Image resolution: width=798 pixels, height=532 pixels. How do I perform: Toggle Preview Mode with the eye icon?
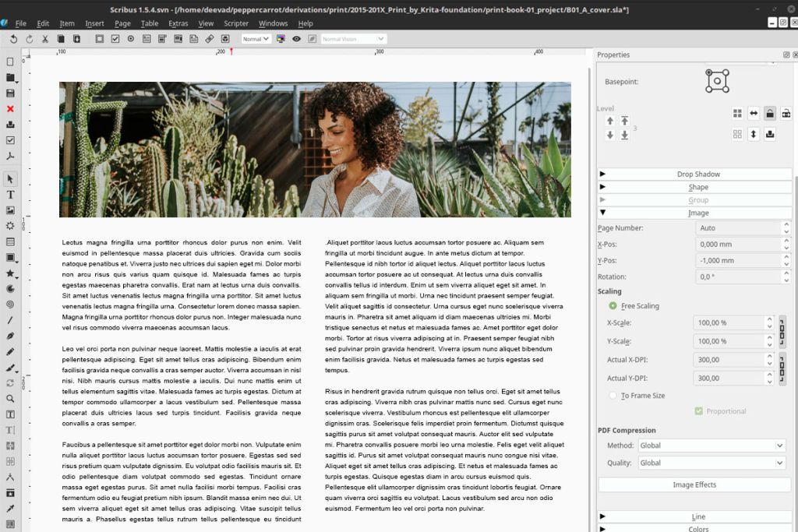[x=296, y=38]
